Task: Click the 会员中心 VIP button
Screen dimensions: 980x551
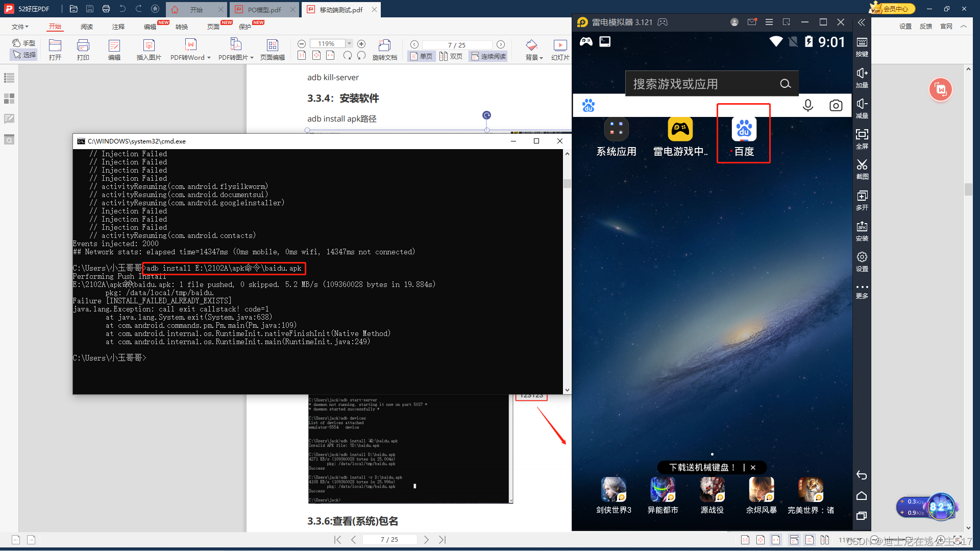Action: click(x=892, y=8)
